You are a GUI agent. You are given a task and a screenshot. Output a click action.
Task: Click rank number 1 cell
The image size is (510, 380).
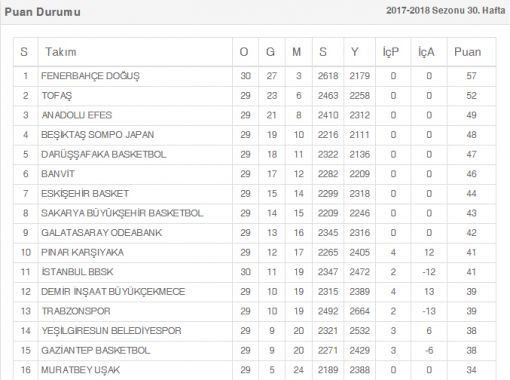26,76
